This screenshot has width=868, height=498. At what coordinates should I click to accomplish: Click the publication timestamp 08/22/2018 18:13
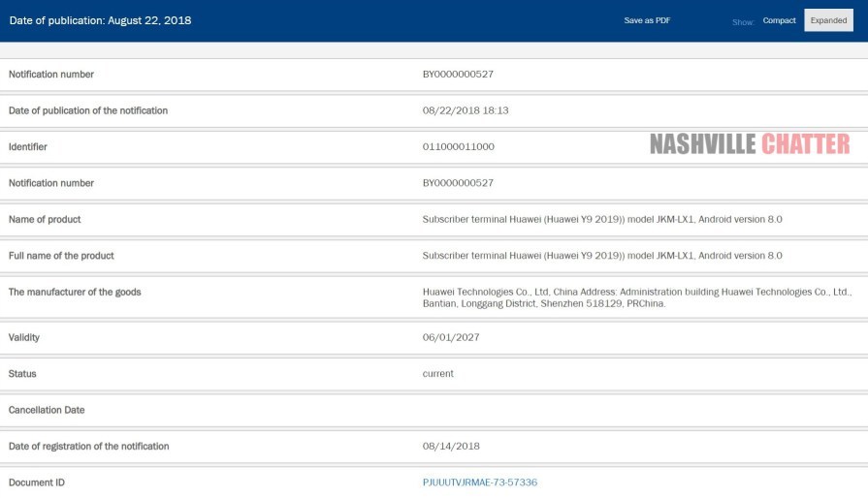tap(466, 110)
